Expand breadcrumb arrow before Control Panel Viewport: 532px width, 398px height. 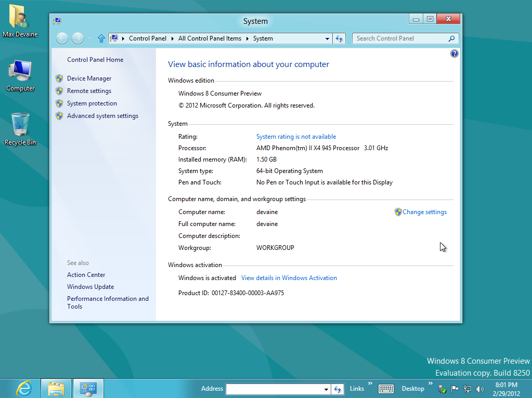123,38
